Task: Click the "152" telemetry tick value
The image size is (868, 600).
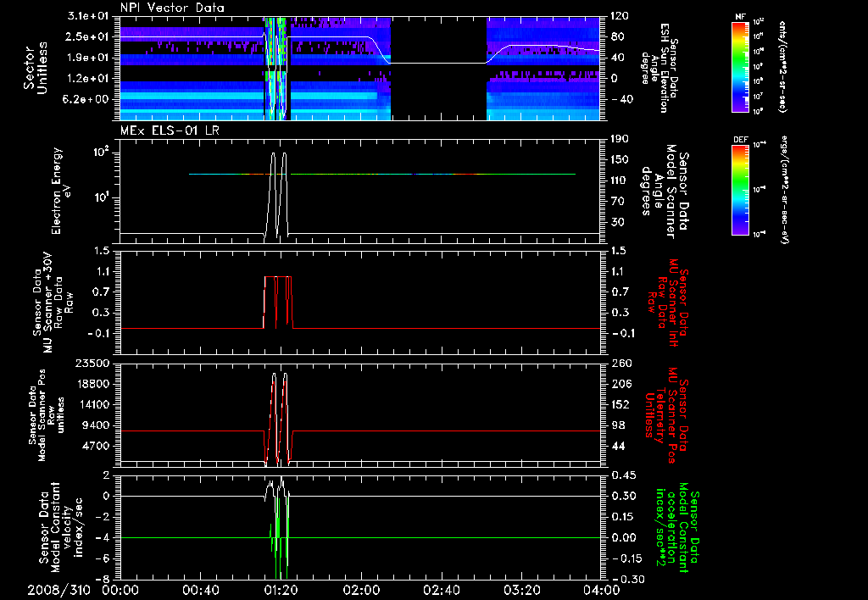Action: [620, 404]
